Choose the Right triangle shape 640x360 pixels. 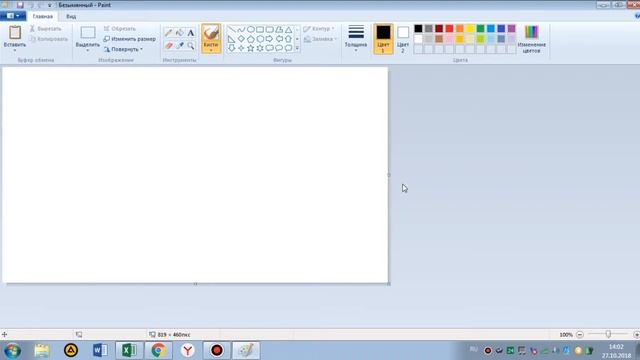point(231,39)
